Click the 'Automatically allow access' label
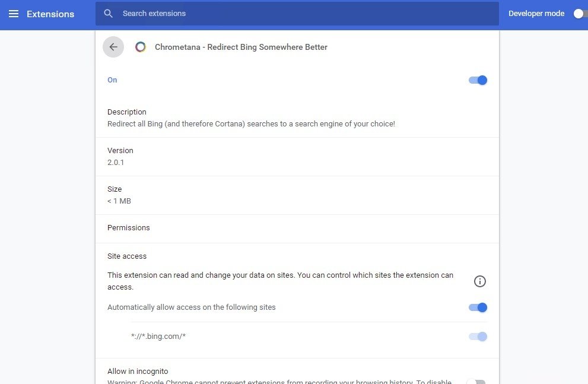Viewport: 588px width, 384px height. tap(192, 307)
